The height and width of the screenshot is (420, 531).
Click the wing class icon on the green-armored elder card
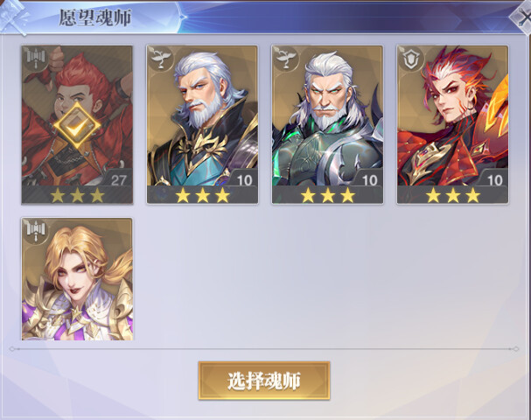(286, 58)
